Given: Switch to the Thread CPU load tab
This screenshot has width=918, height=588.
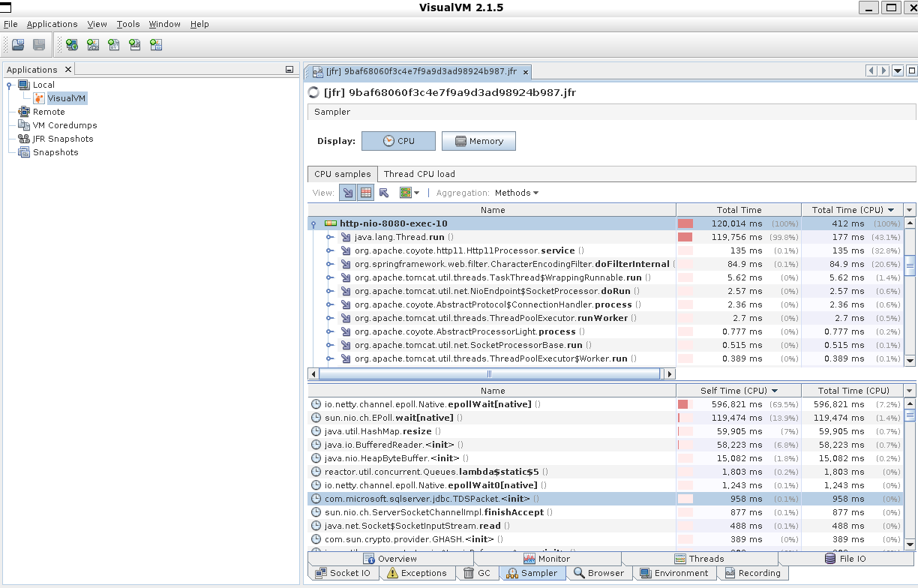Looking at the screenshot, I should (419, 174).
